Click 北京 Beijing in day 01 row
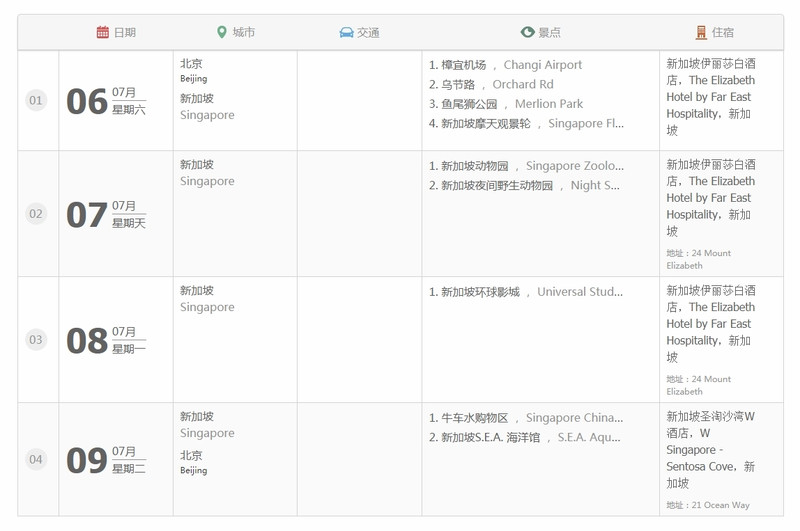 [193, 70]
